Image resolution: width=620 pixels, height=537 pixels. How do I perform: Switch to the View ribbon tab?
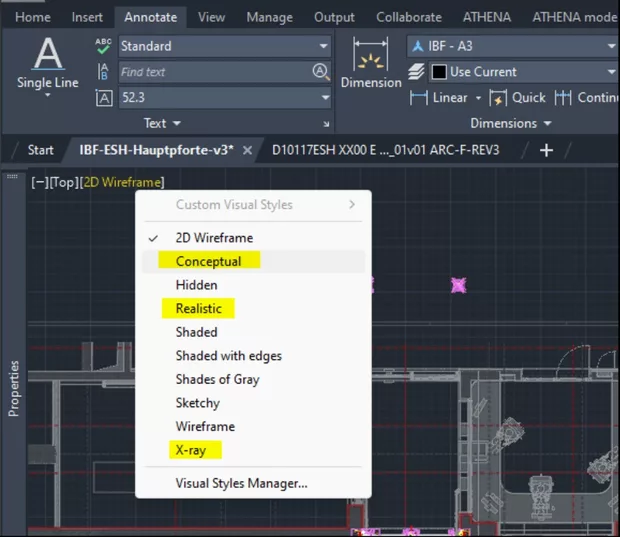211,17
